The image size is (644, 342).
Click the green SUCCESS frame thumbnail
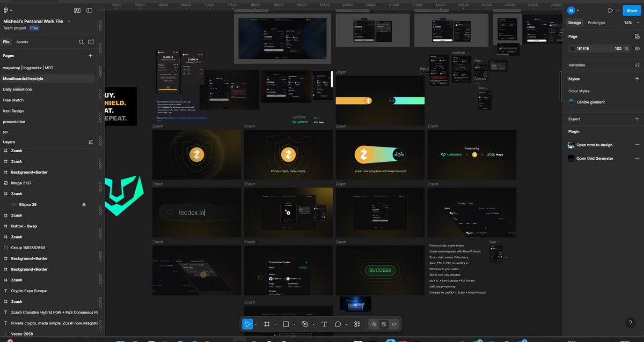click(380, 270)
